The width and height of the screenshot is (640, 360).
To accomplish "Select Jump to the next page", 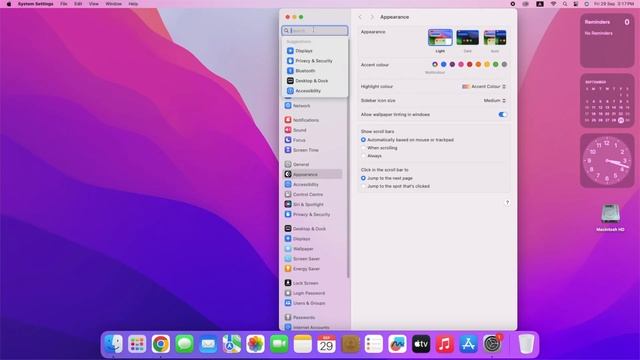I will point(363,178).
